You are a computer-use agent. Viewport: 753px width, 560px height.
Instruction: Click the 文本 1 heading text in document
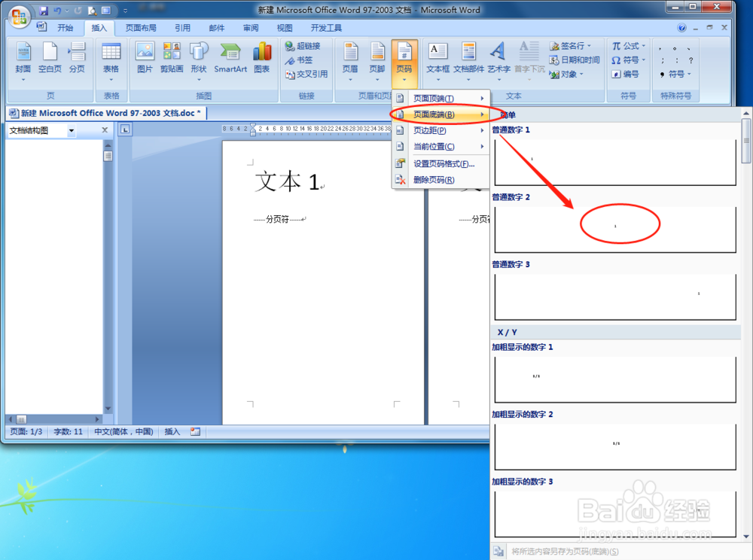click(x=287, y=182)
